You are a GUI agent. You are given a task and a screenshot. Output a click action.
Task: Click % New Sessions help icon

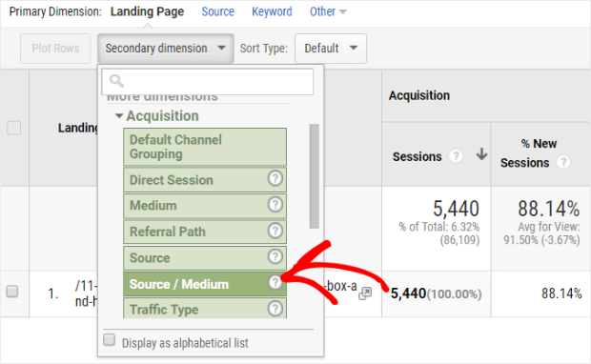pos(563,162)
